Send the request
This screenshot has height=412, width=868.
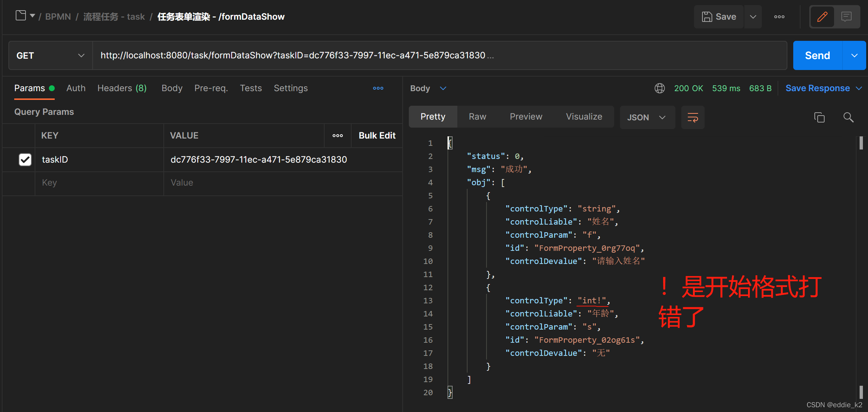[x=818, y=55]
